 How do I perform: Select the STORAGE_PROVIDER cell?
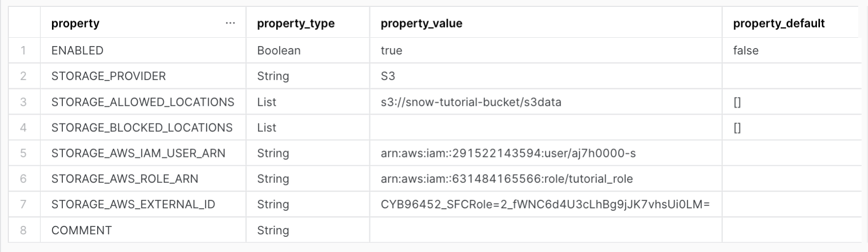pos(108,76)
